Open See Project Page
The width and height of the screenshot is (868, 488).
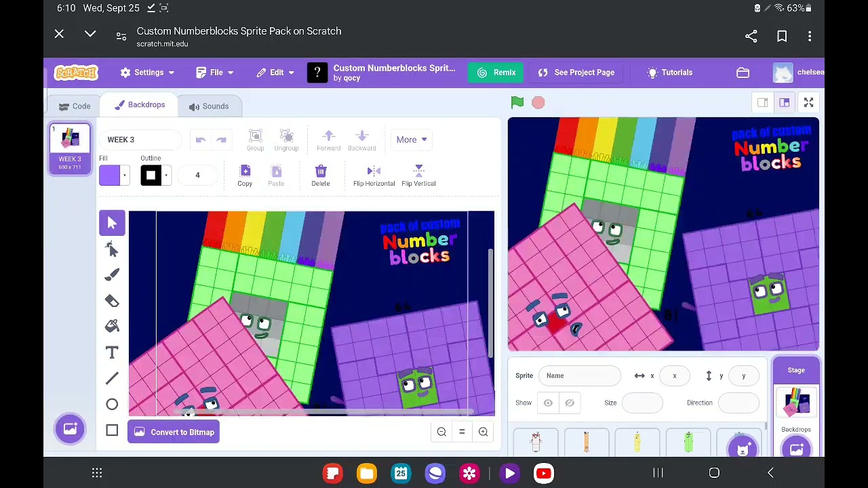[x=576, y=73]
